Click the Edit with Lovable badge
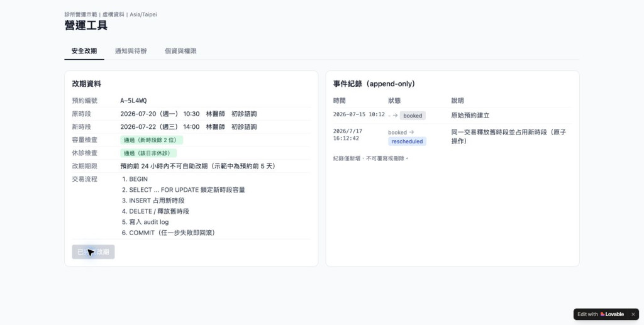The image size is (644, 325). (x=601, y=314)
